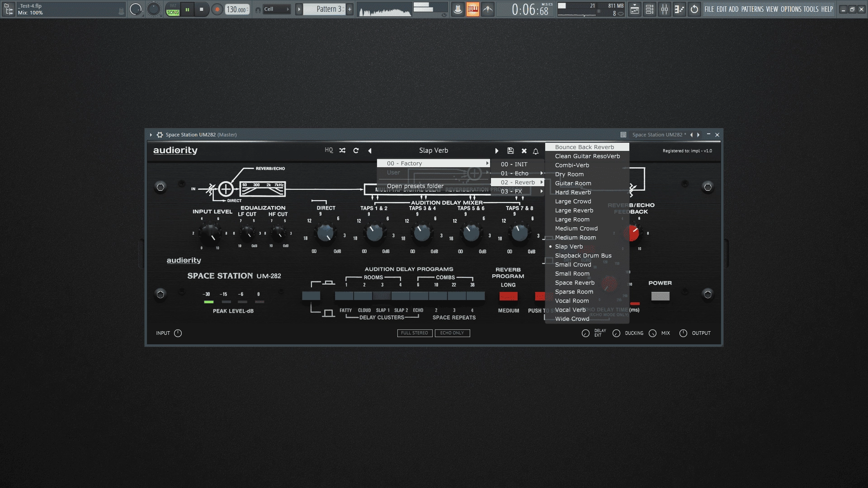Select Combs program button 38
The width and height of the screenshot is (868, 488).
476,296
